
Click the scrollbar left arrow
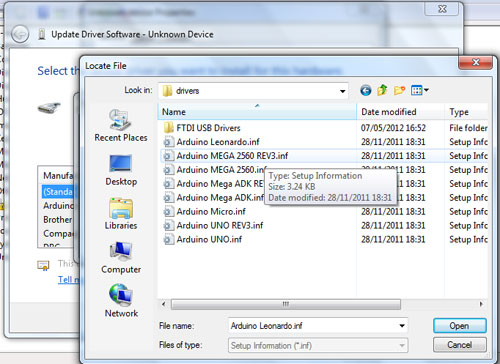[x=163, y=304]
